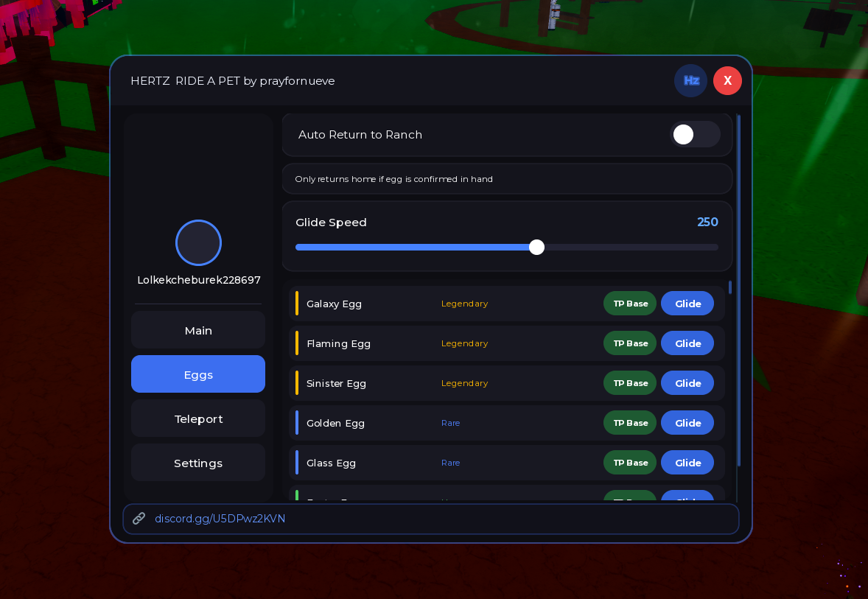Close the Hertz panel with red X
The width and height of the screenshot is (868, 599).
pos(727,81)
